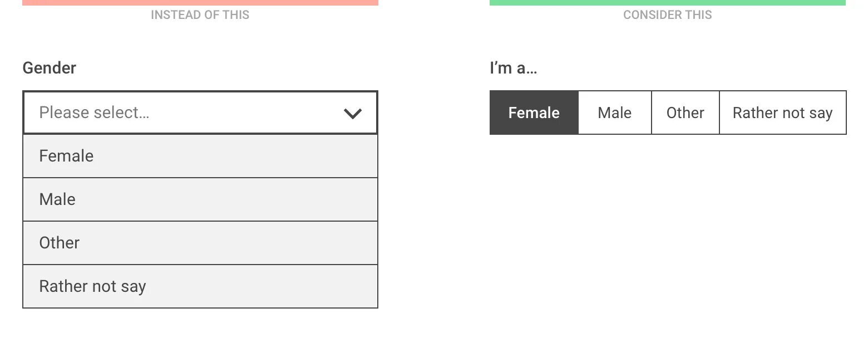Image resolution: width=868 pixels, height=352 pixels.
Task: Select Male in the segmented control
Action: click(x=614, y=113)
